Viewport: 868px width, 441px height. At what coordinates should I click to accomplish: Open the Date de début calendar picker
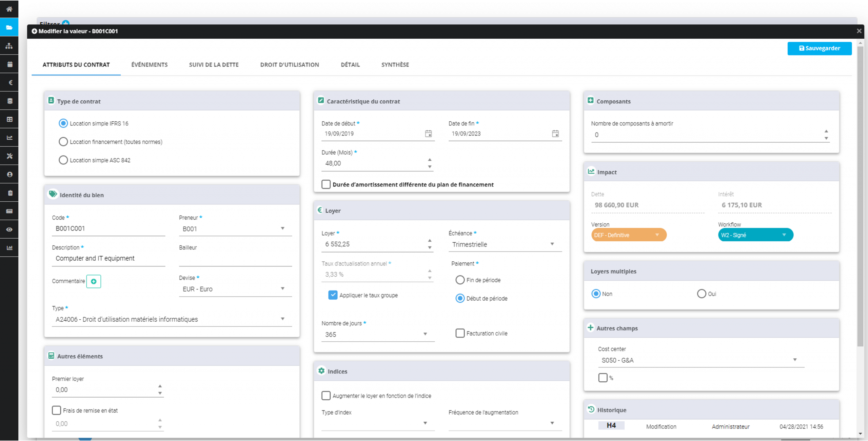[x=428, y=134]
